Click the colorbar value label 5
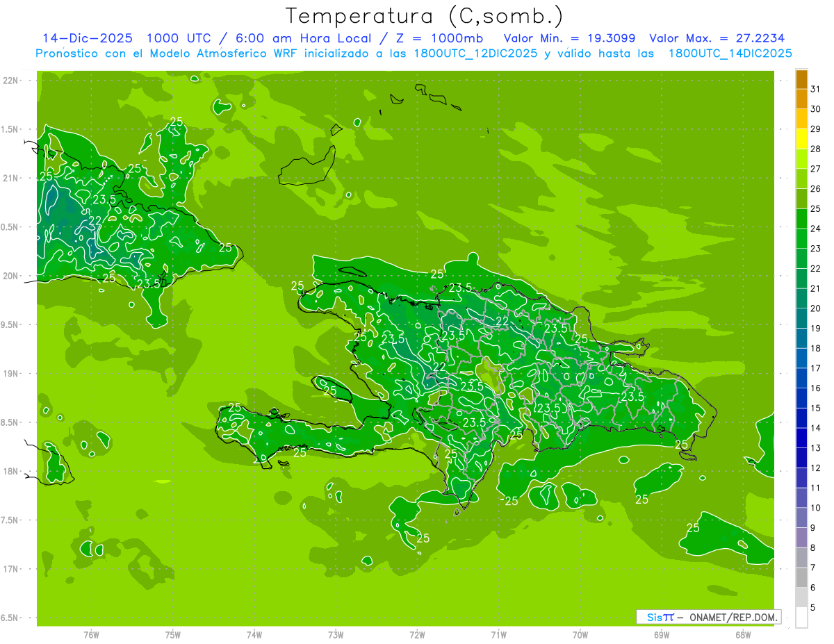Screen dimensions: 834x644 pyautogui.click(x=813, y=607)
